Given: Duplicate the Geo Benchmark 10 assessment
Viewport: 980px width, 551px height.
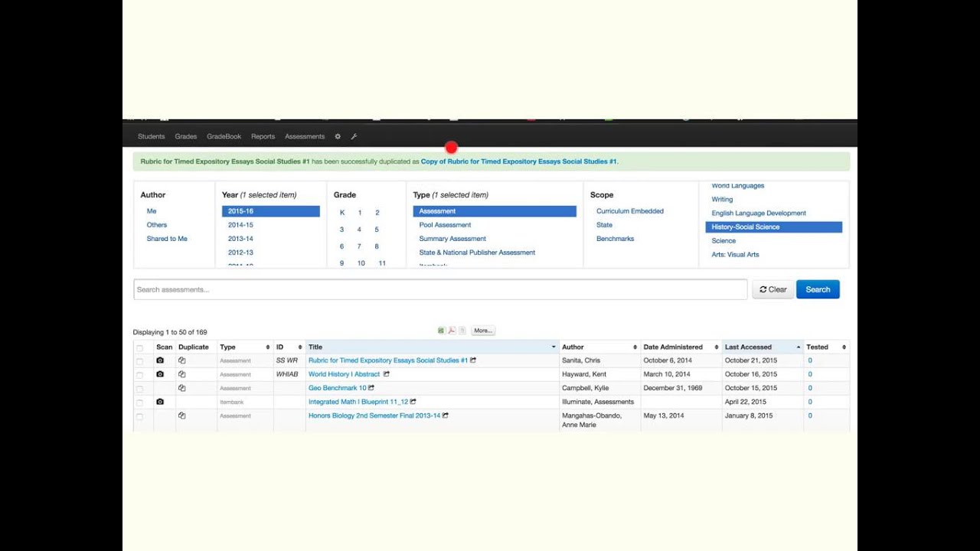Looking at the screenshot, I should pyautogui.click(x=182, y=388).
